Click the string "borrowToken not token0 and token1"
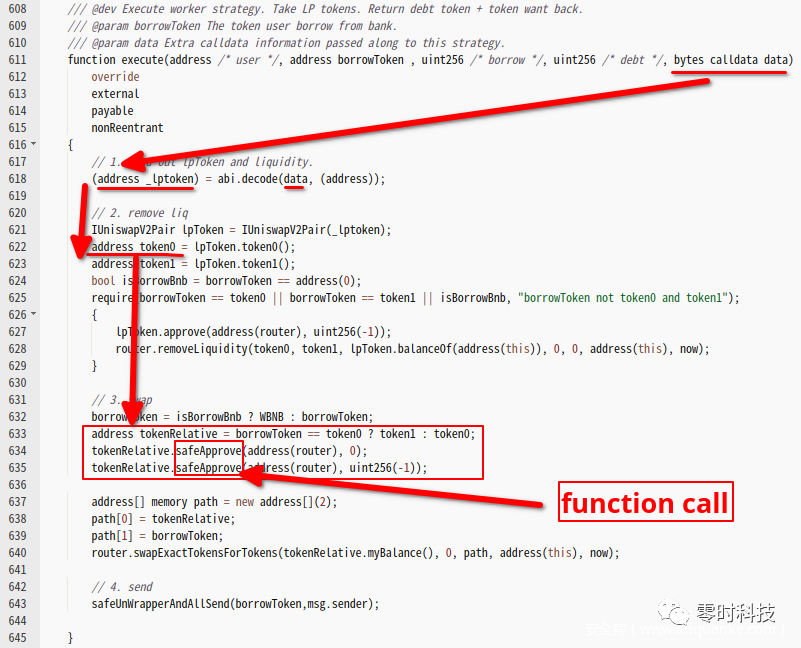Image resolution: width=801 pixels, height=648 pixels. pyautogui.click(x=623, y=298)
